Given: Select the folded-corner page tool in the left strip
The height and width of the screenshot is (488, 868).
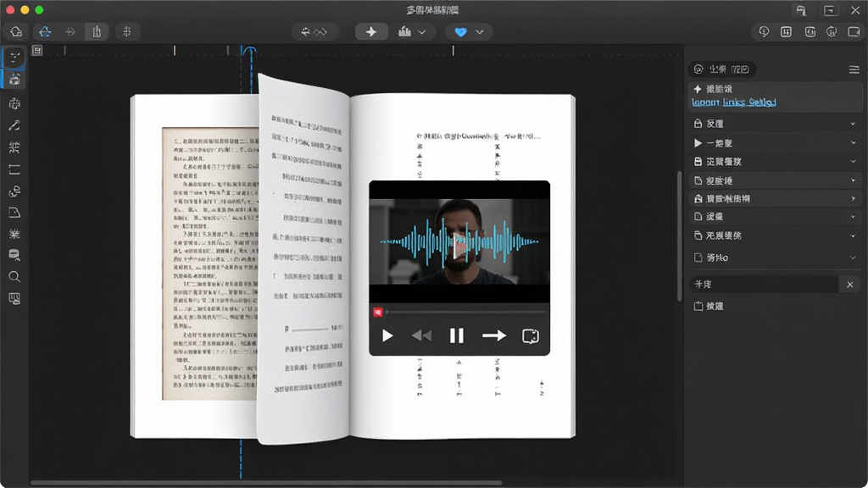Looking at the screenshot, I should click(x=14, y=213).
